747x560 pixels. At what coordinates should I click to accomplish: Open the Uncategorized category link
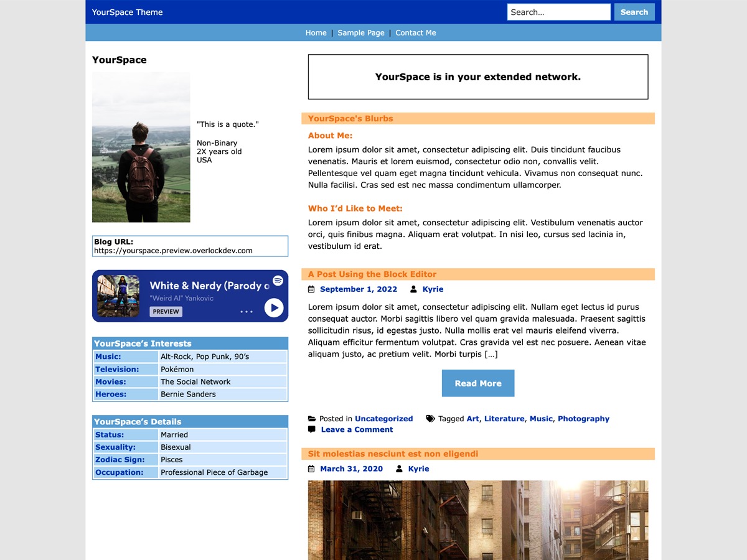coord(384,419)
